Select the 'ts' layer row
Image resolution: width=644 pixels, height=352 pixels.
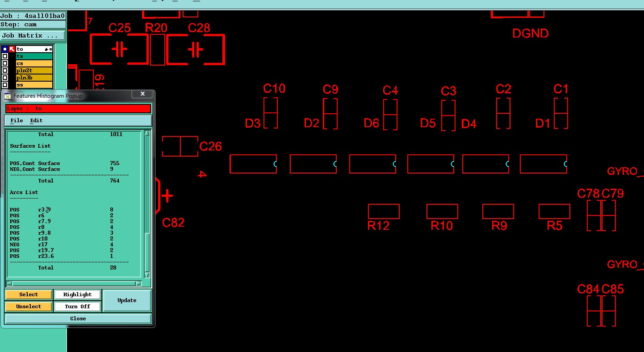click(x=34, y=56)
